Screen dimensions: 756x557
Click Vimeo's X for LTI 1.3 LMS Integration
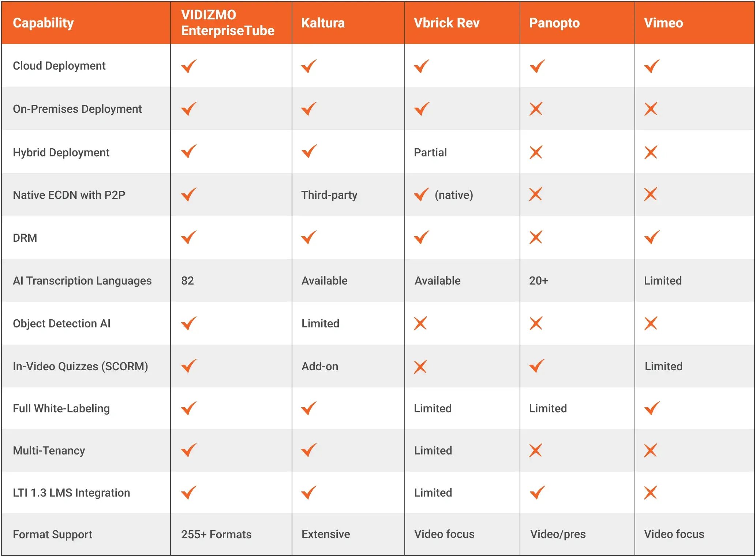tap(650, 493)
